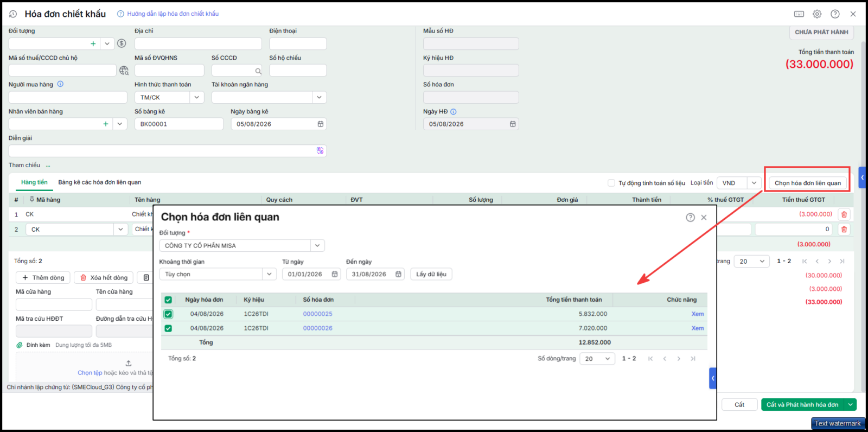Image resolution: width=868 pixels, height=432 pixels.
Task: Open dialog Đối tượng CÔNG TY CỔ PHẦN MISA dropdown
Action: pyautogui.click(x=318, y=246)
